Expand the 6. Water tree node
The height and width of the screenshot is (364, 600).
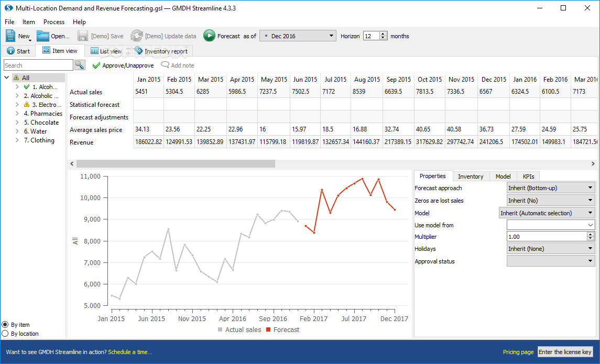click(x=17, y=131)
